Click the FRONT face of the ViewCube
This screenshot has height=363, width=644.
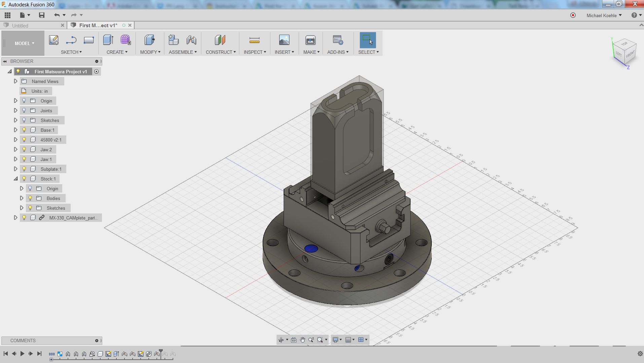pos(630,54)
